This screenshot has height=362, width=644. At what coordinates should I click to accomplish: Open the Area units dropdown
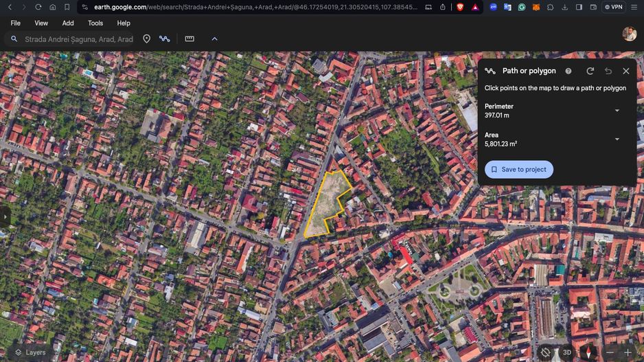[617, 139]
